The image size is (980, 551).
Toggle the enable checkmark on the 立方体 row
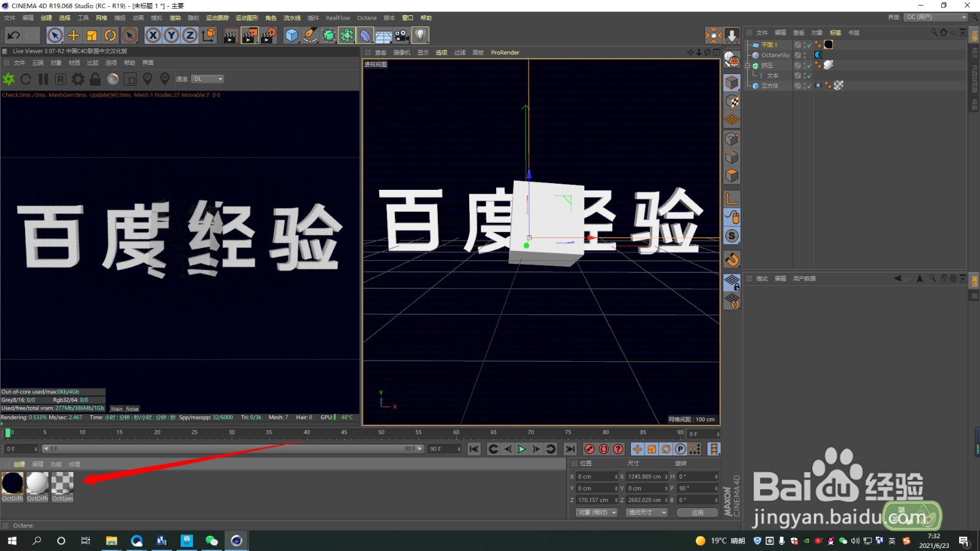(809, 86)
